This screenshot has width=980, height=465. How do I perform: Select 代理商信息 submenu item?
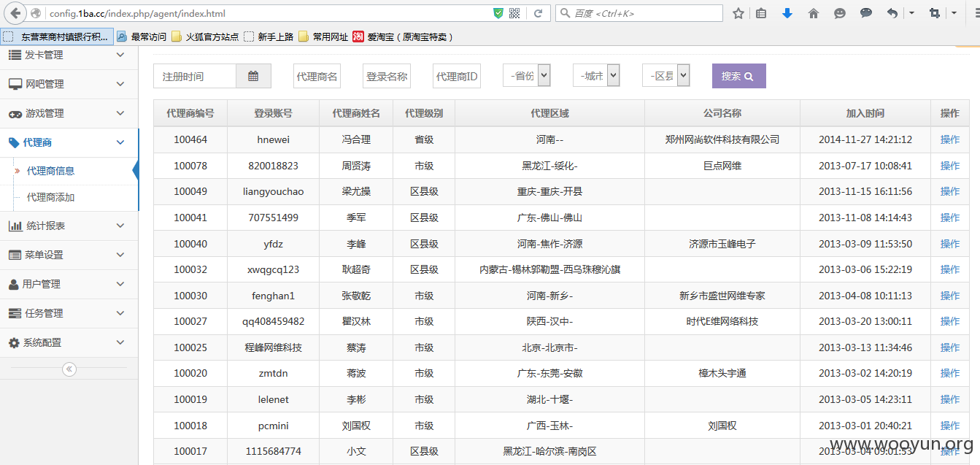coord(50,171)
